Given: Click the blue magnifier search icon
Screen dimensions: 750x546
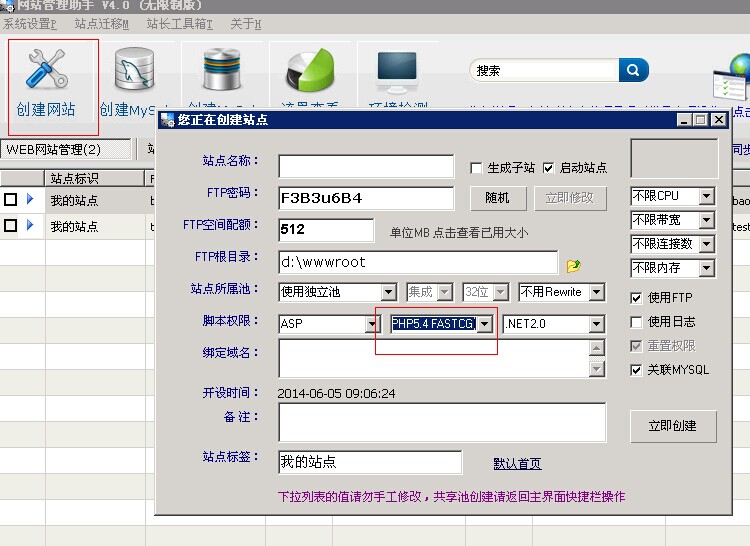Looking at the screenshot, I should click(x=634, y=70).
